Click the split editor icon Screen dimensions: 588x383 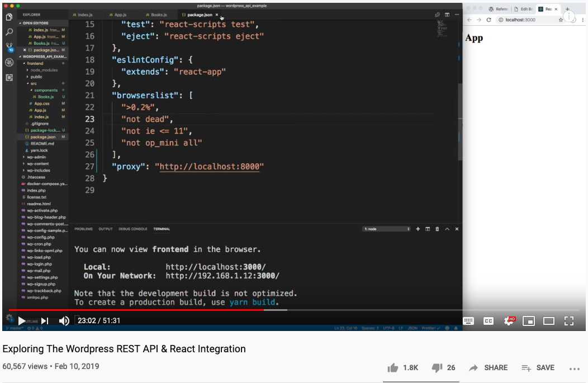447,15
